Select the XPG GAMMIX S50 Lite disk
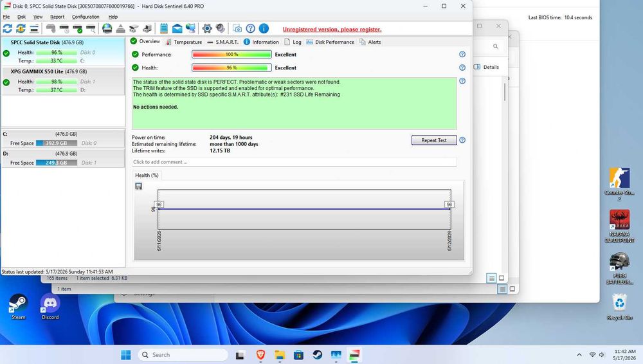 coord(63,81)
